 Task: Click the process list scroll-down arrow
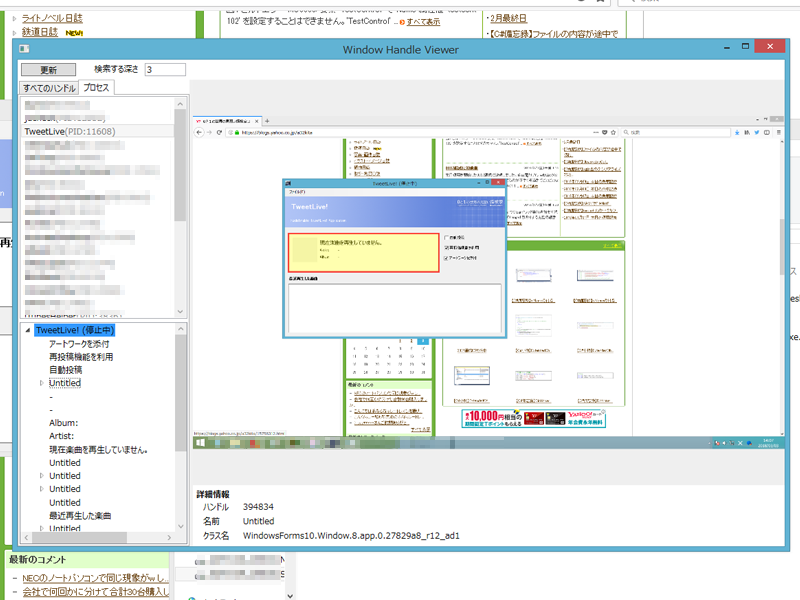180,311
